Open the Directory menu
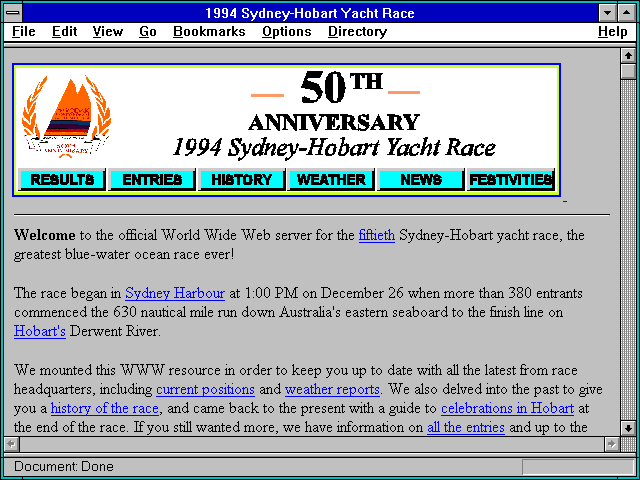This screenshot has height=480, width=640. 358,32
